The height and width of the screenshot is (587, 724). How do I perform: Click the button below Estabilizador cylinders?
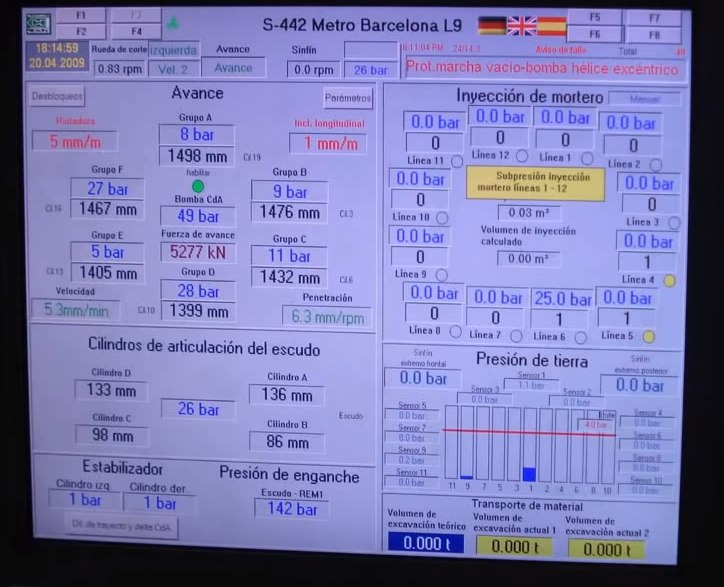[121, 526]
